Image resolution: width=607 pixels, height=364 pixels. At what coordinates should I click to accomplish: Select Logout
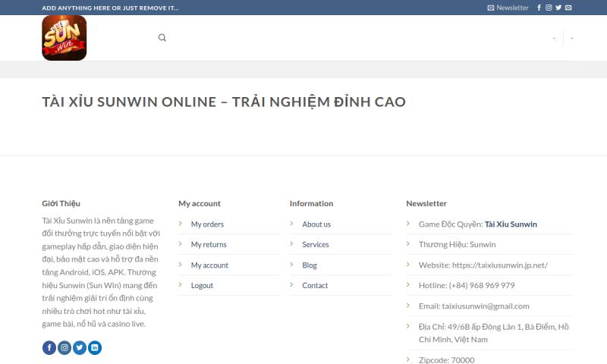pyautogui.click(x=202, y=285)
